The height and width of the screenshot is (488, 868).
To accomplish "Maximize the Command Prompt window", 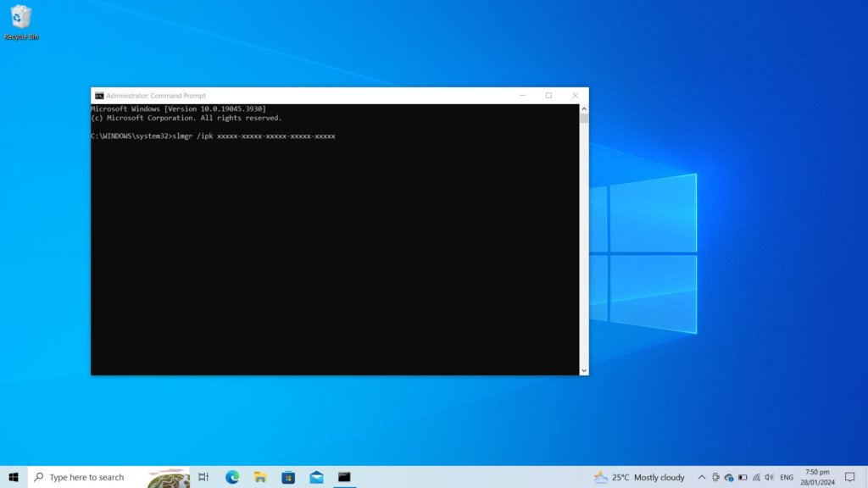I will (x=548, y=95).
